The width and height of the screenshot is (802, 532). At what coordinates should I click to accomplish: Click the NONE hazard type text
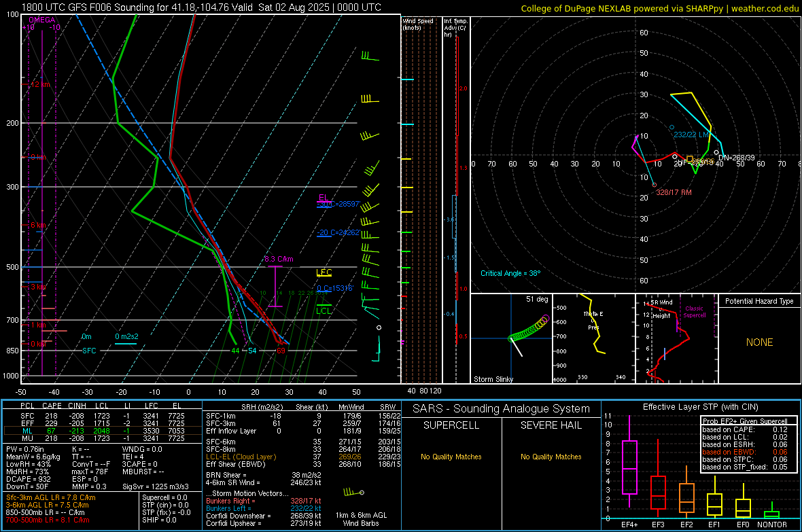click(760, 342)
